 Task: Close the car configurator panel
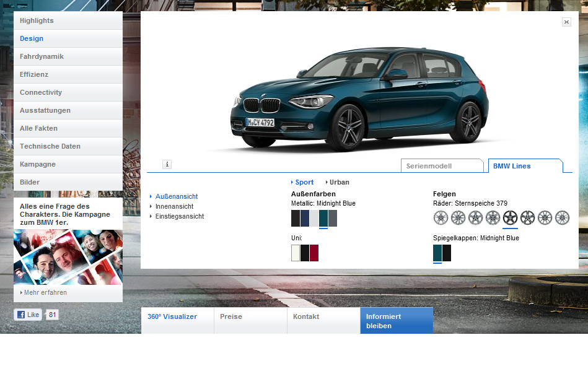click(x=566, y=22)
